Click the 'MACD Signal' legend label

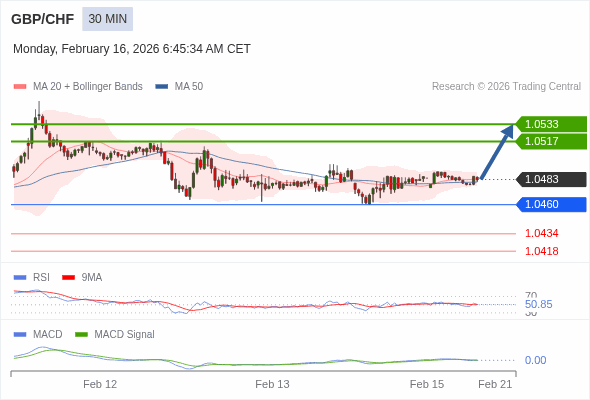point(124,334)
